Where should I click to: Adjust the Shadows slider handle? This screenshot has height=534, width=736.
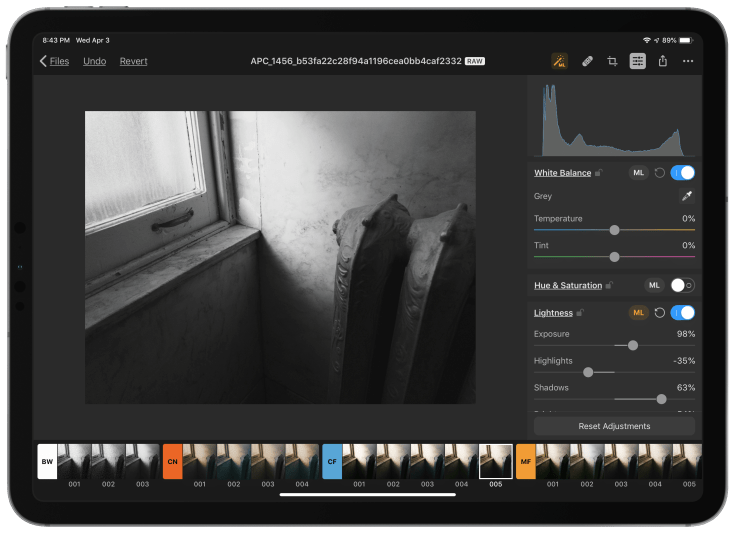pyautogui.click(x=661, y=399)
